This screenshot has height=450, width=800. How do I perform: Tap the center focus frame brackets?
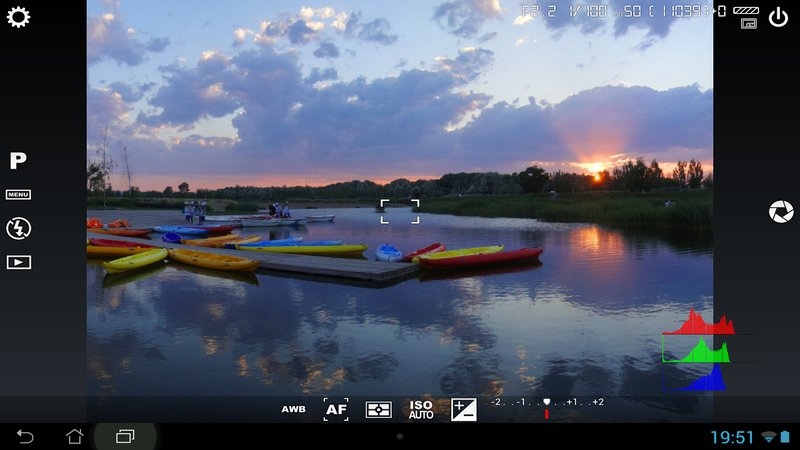coord(400,211)
